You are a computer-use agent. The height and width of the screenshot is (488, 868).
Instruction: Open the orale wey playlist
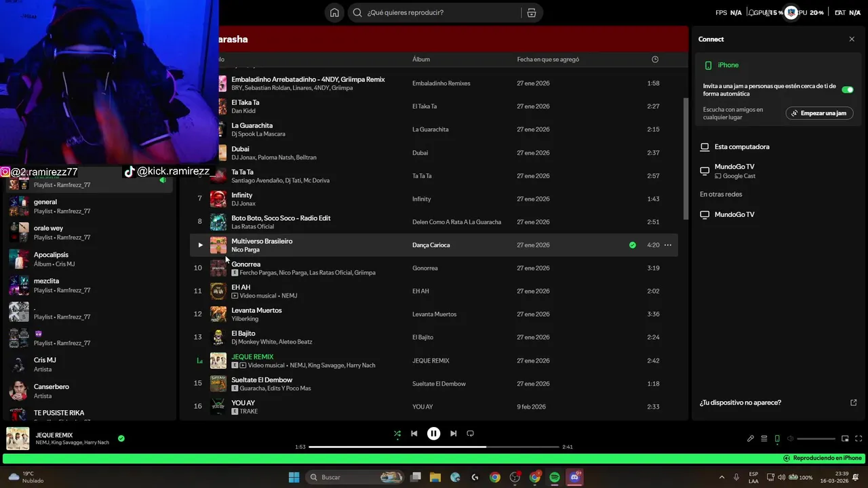pyautogui.click(x=90, y=232)
